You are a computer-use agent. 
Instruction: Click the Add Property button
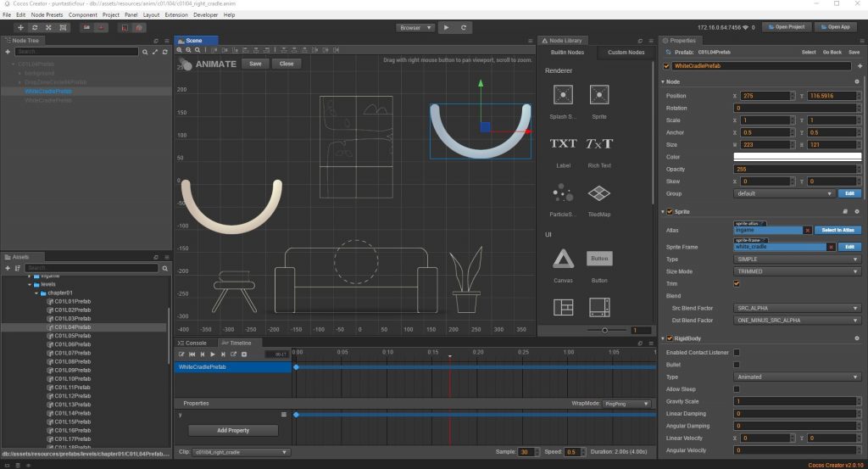click(x=232, y=431)
